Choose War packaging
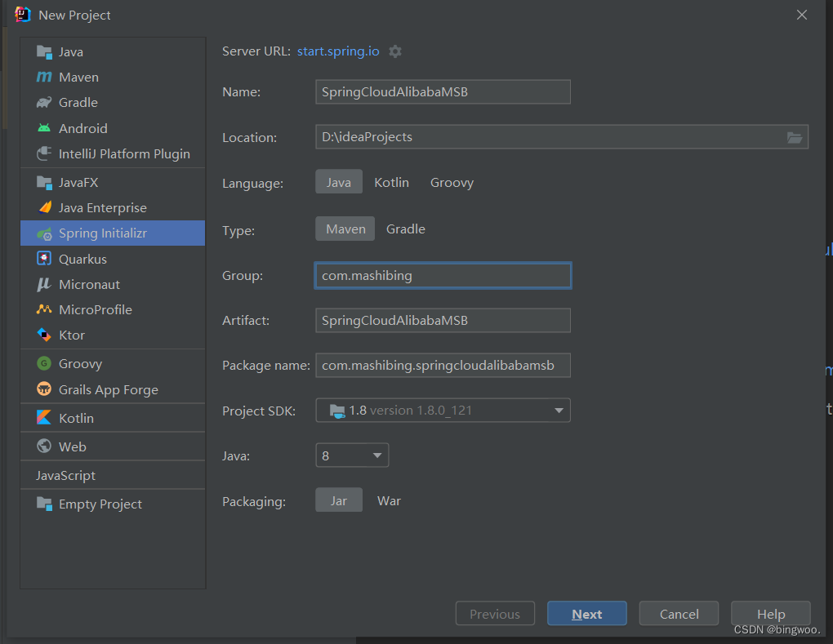This screenshot has width=833, height=644. coord(389,500)
